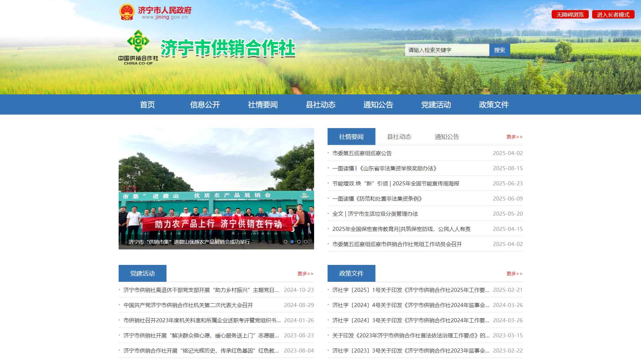Click the China CO-OP green logo
Image resolution: width=641 pixels, height=364 pixels.
point(138,48)
